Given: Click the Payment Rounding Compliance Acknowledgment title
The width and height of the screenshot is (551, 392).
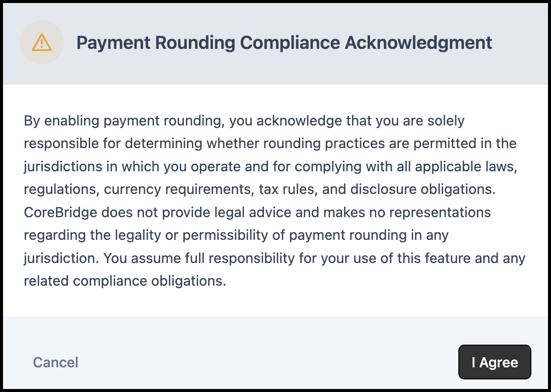Looking at the screenshot, I should (284, 42).
